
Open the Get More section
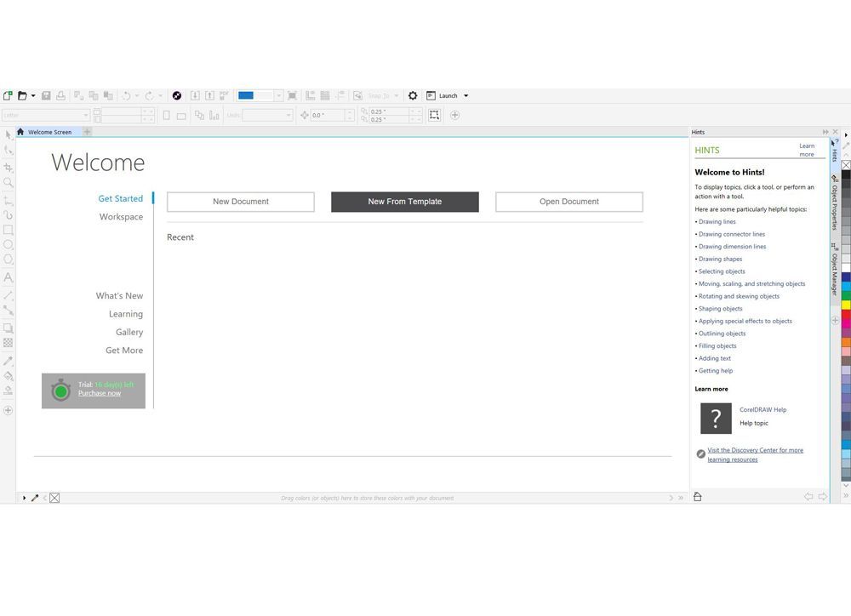coord(124,350)
